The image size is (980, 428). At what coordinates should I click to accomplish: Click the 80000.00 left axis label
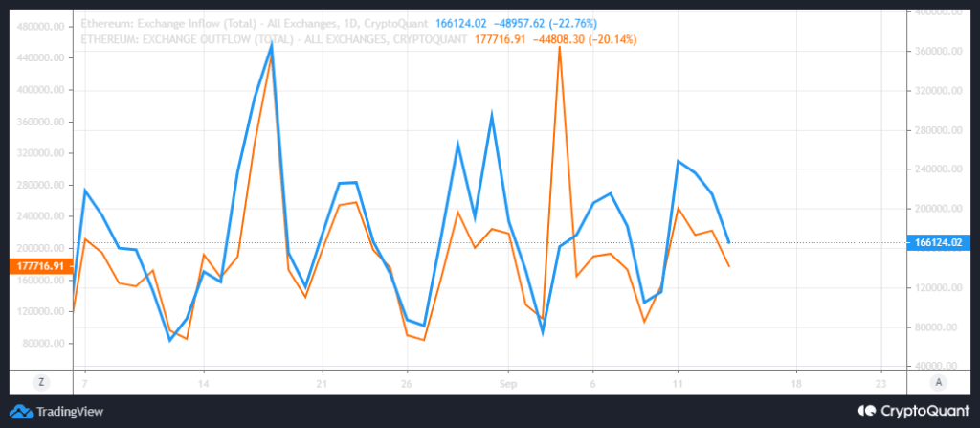43,344
